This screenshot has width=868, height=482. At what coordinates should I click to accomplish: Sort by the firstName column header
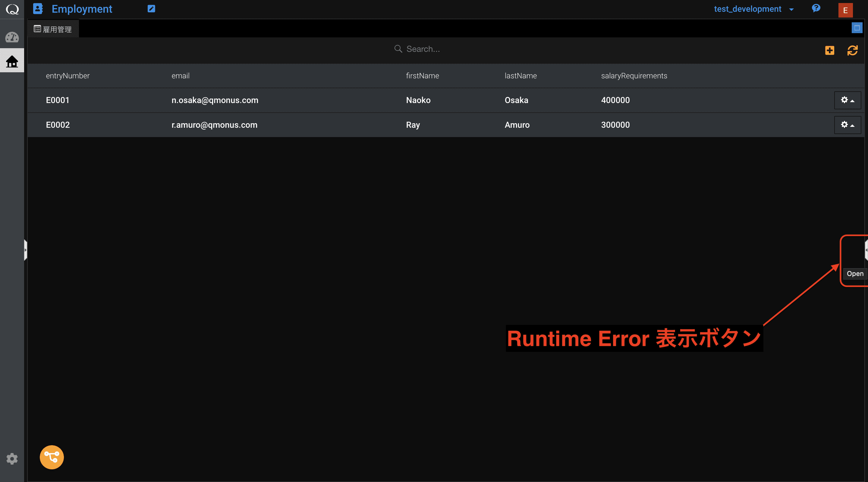pos(423,76)
